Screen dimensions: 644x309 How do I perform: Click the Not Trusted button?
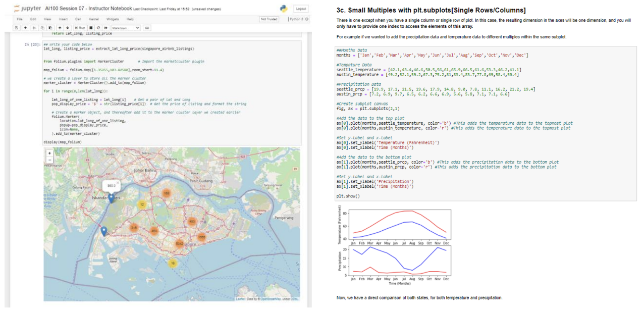[x=269, y=19]
